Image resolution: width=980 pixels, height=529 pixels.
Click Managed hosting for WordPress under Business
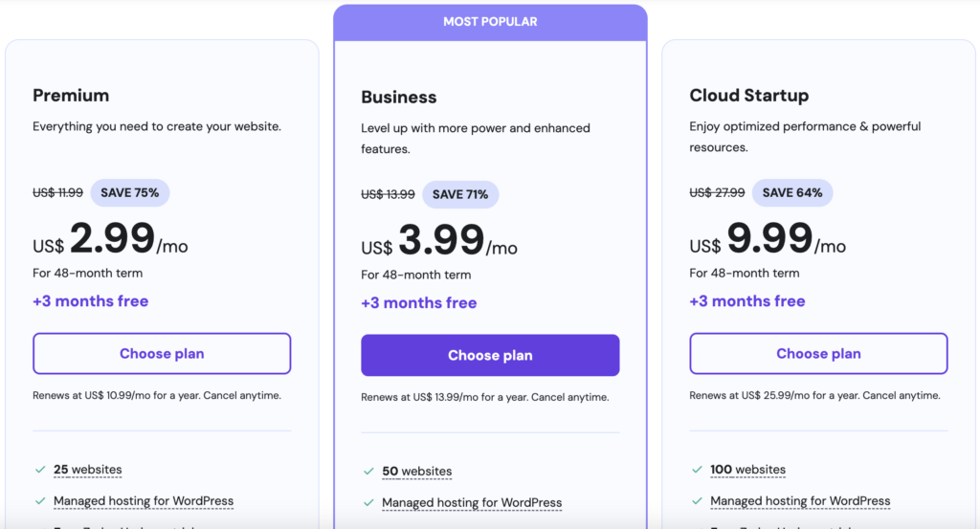pos(472,503)
